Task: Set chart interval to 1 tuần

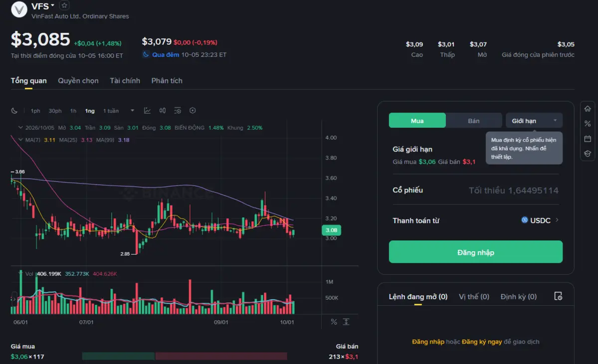Action: tap(111, 111)
